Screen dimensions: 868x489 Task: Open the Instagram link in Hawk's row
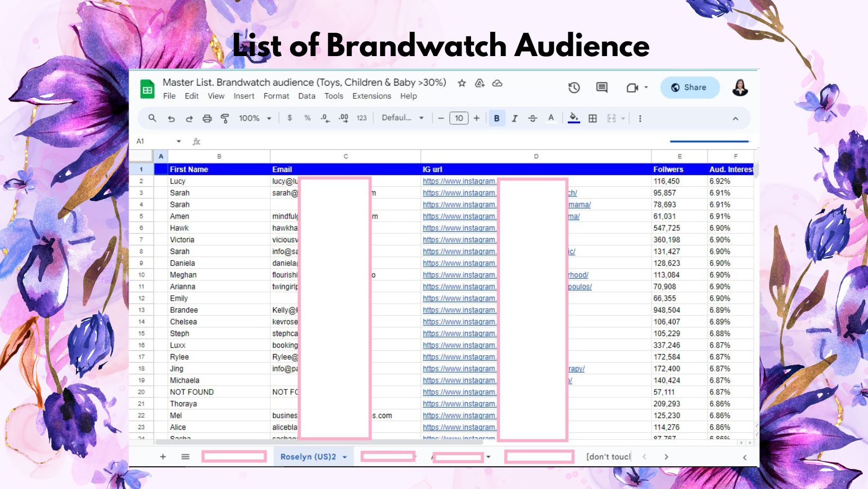coord(459,228)
